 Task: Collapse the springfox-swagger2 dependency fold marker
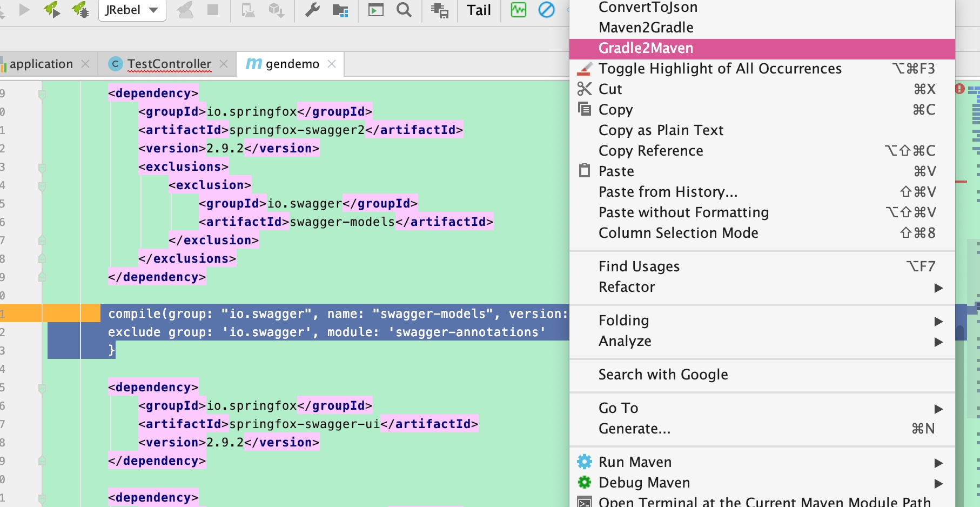tap(42, 94)
